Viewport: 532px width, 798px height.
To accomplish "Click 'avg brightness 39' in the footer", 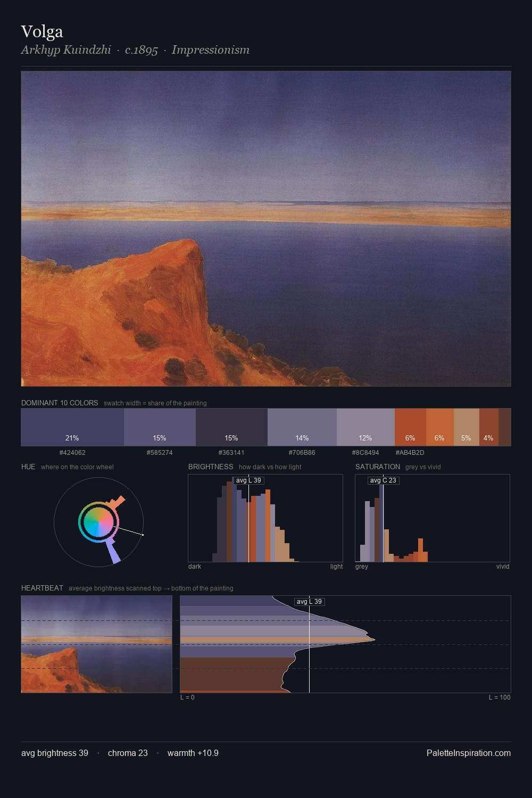I will 55,753.
